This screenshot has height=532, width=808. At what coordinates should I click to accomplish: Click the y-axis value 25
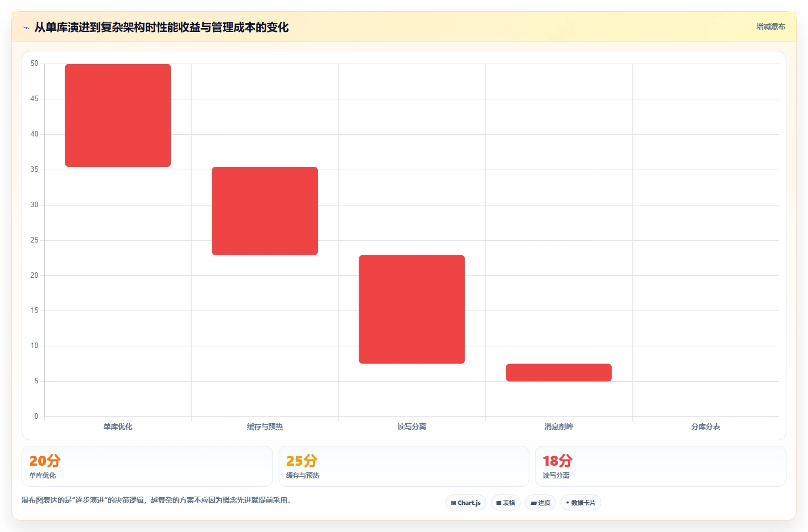pos(34,240)
